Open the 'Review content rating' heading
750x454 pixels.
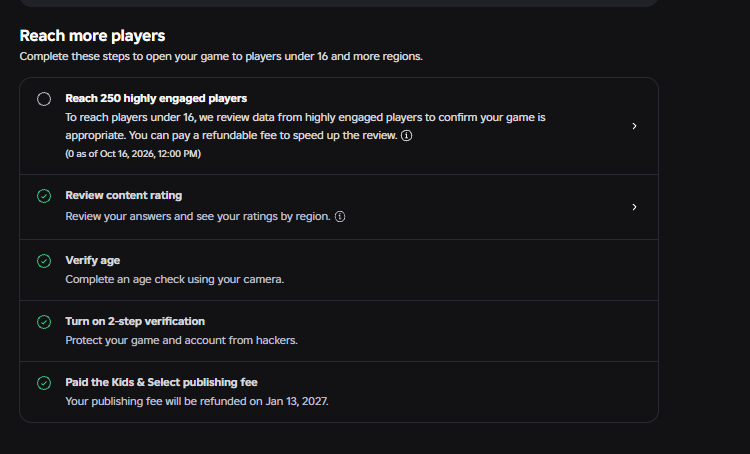click(123, 195)
